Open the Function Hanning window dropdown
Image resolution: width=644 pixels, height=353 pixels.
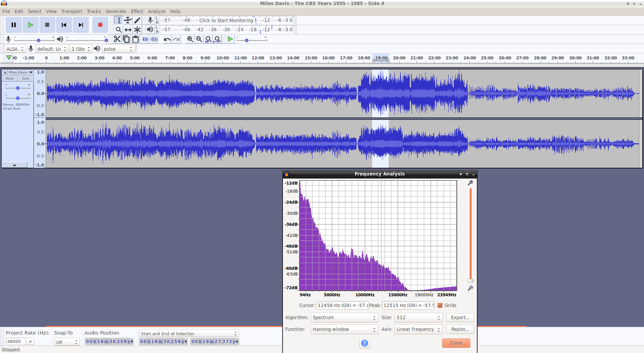(344, 329)
